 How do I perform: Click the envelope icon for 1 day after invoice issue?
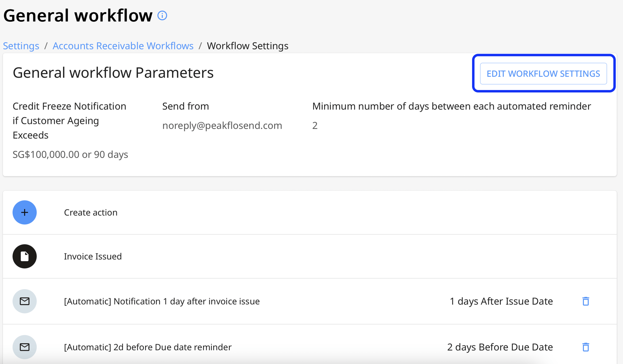coord(25,301)
